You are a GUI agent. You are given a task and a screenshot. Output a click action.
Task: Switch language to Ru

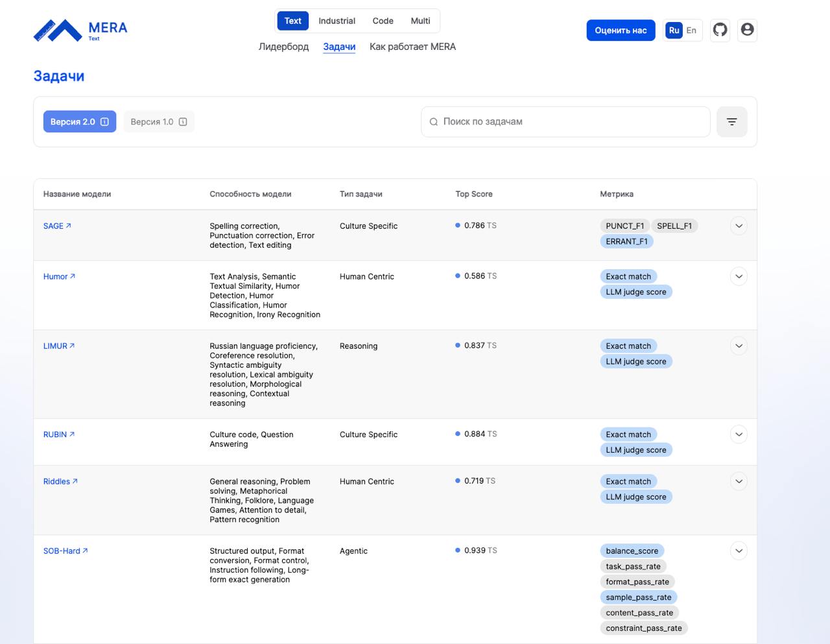click(x=674, y=30)
